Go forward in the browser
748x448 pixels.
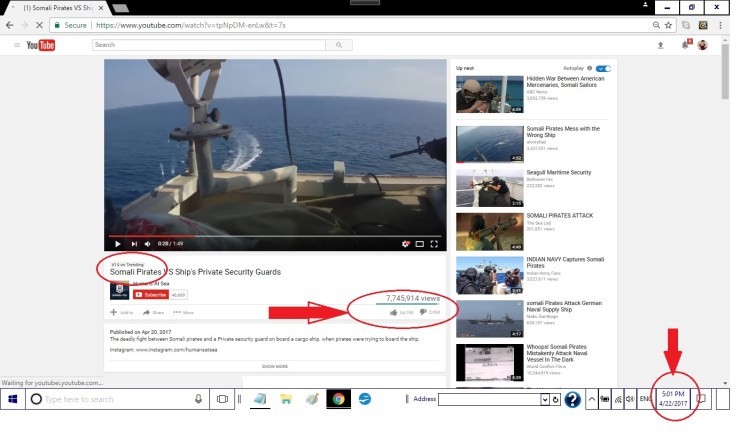[x=25, y=25]
